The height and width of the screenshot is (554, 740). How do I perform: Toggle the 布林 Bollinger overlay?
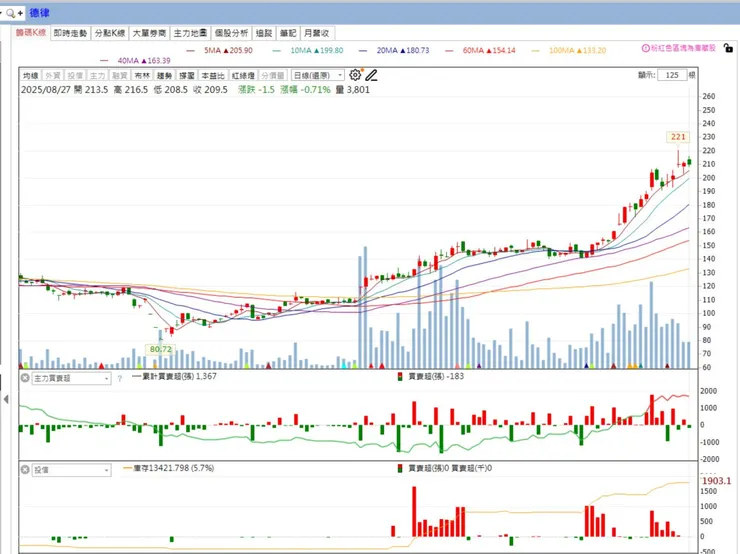(x=142, y=76)
